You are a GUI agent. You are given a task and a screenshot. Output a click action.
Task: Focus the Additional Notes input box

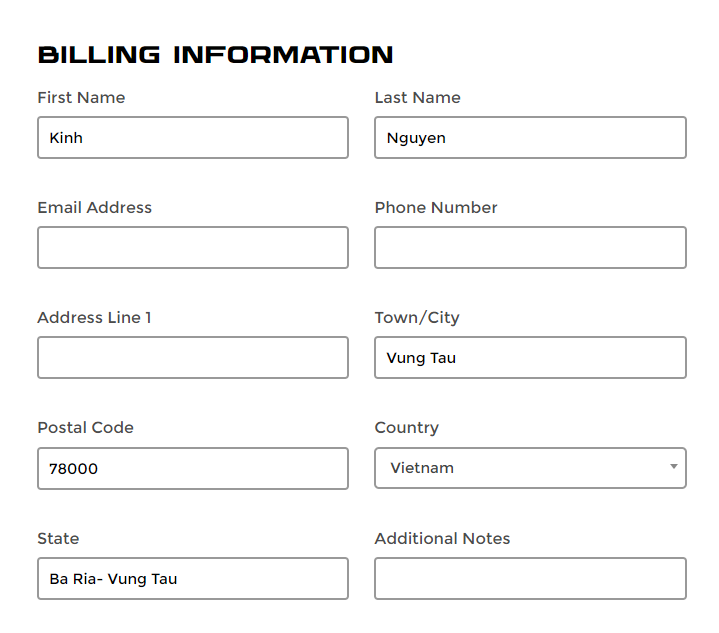coord(531,578)
